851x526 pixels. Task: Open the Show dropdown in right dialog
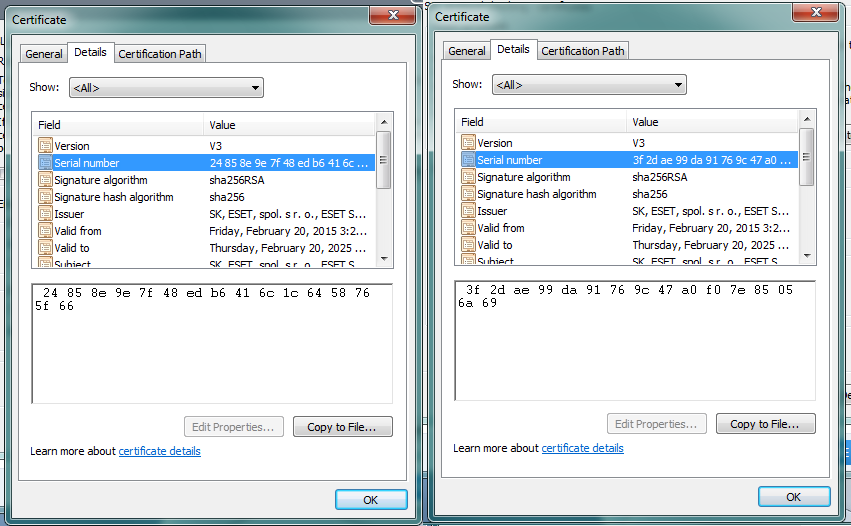(588, 85)
